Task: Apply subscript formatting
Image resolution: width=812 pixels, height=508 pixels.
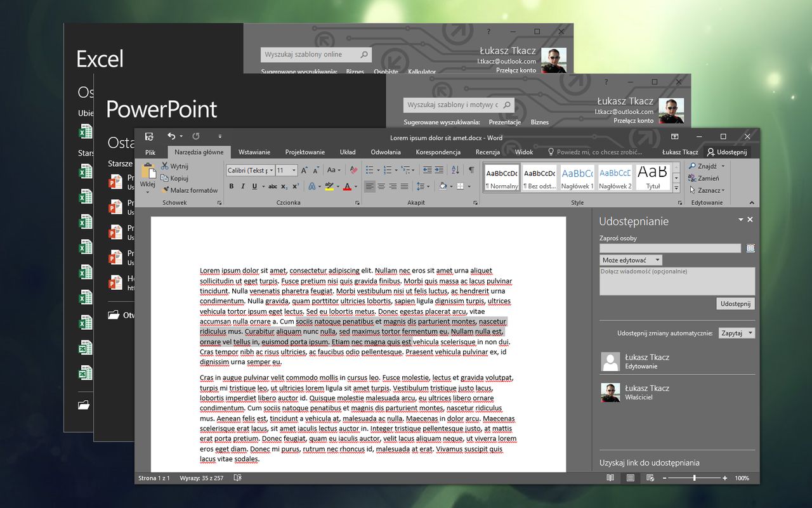Action: pos(284,186)
